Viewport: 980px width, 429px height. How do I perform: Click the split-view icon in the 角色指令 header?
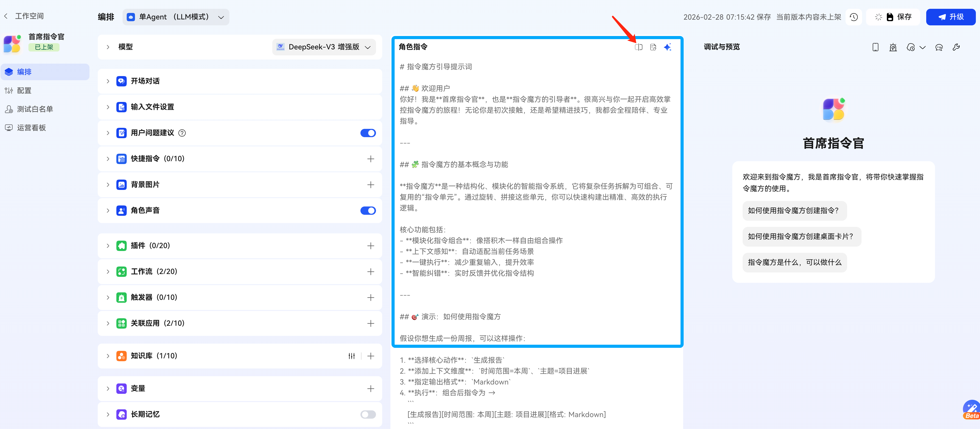[638, 47]
